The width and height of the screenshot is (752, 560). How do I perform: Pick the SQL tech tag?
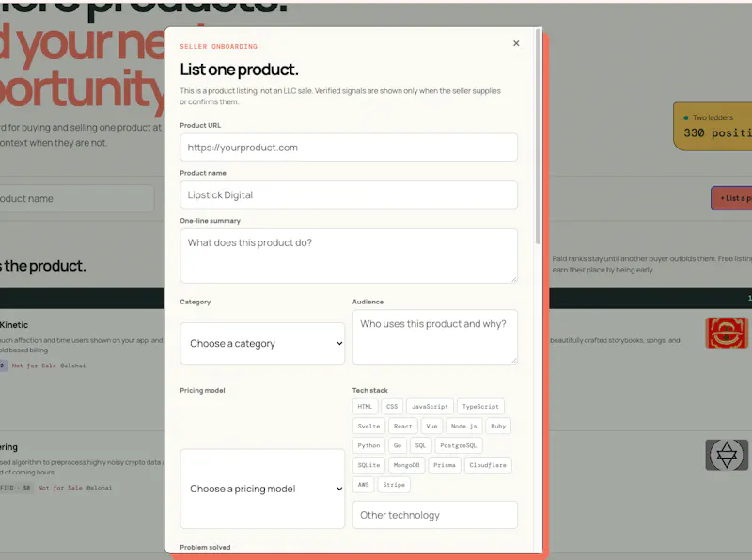420,445
